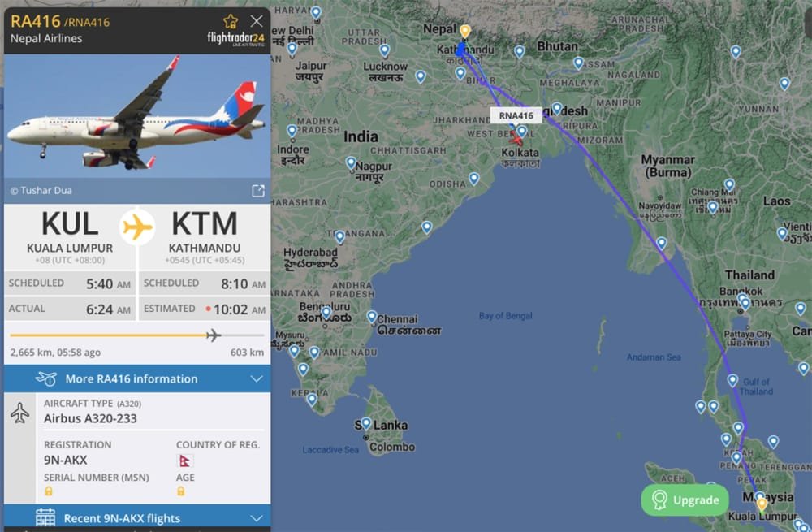Click the locked aircraft age padlock icon
The image size is (812, 532).
coord(181,491)
